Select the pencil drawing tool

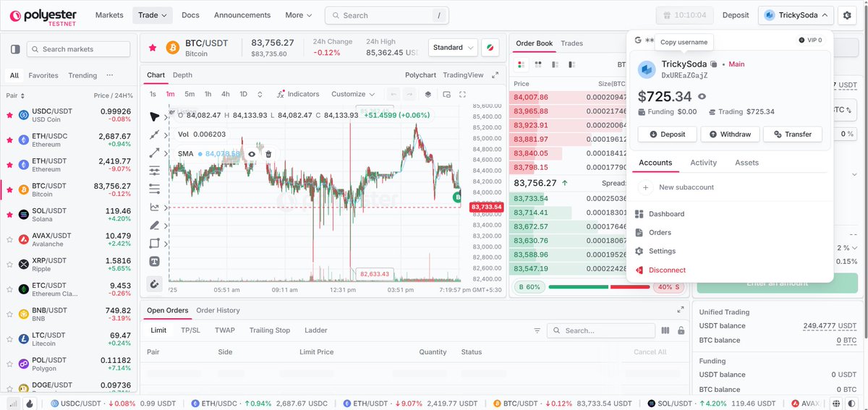155,225
